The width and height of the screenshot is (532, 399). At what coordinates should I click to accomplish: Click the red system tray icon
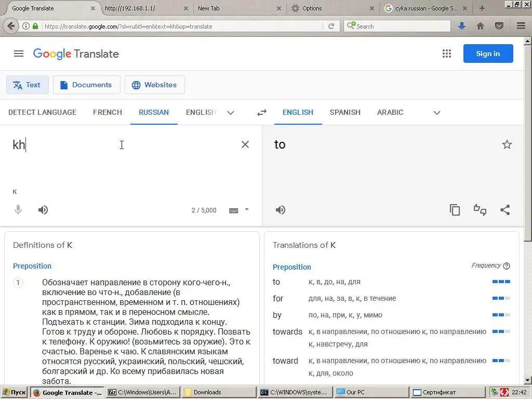tap(504, 392)
